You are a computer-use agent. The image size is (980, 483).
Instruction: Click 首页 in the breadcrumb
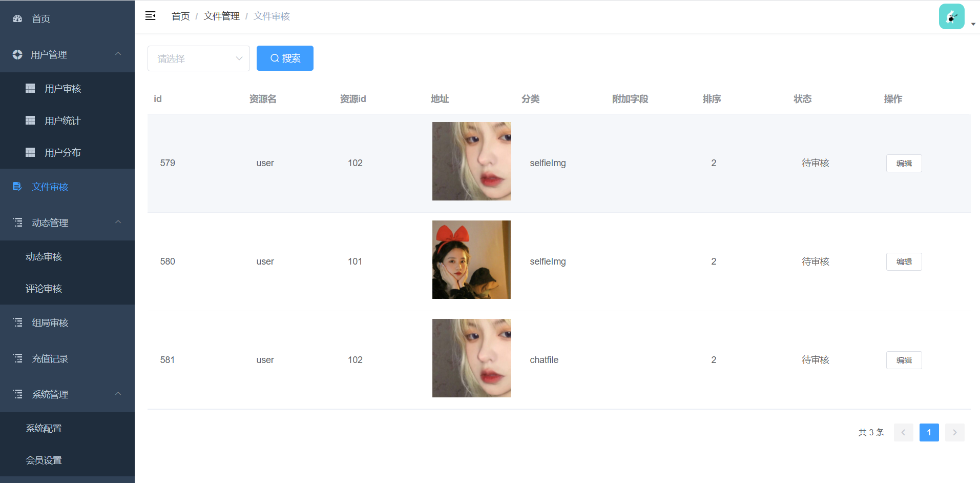180,16
